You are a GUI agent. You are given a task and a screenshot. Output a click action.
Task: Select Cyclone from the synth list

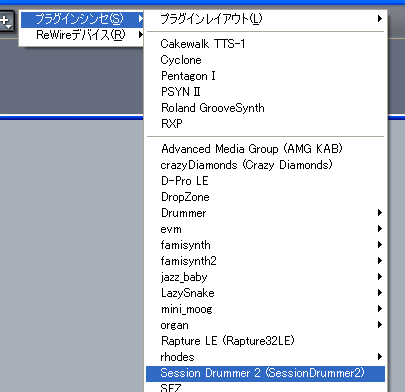pos(265,60)
